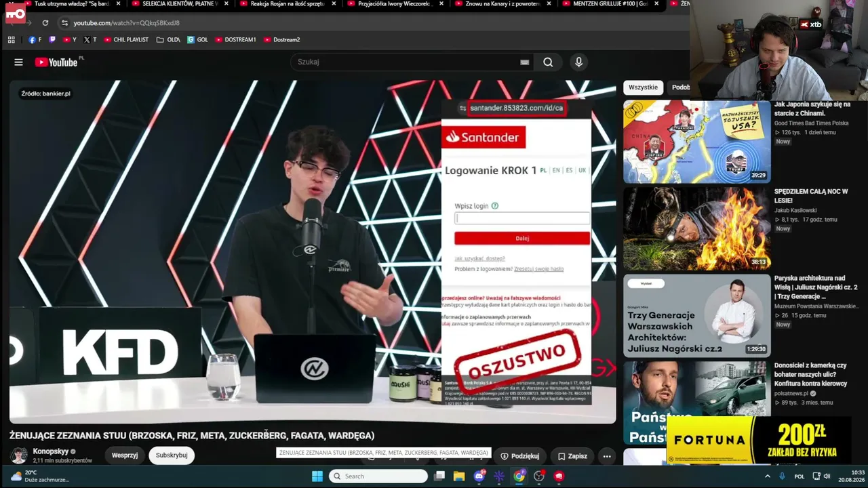Save the video with Zapisz
The width and height of the screenshot is (868, 488).
pos(572,456)
